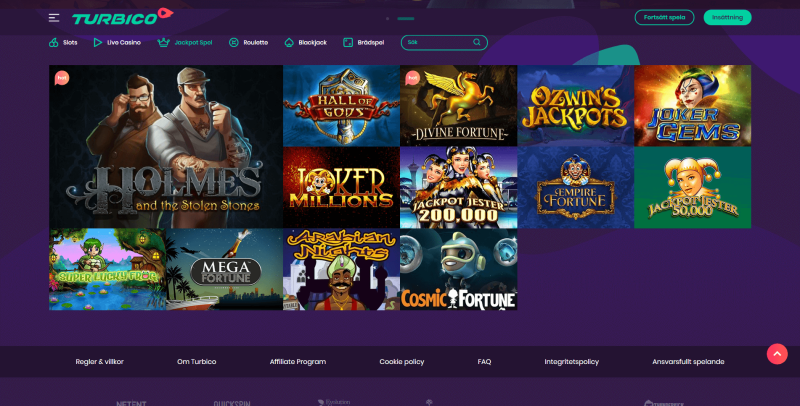The image size is (800, 406).
Task: Open the Slots category
Action: [63, 42]
